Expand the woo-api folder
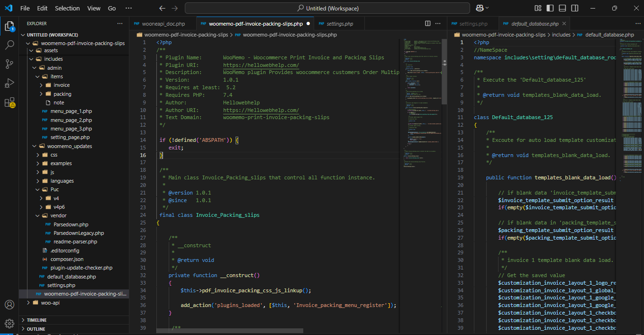The width and height of the screenshot is (644, 335). click(x=50, y=302)
